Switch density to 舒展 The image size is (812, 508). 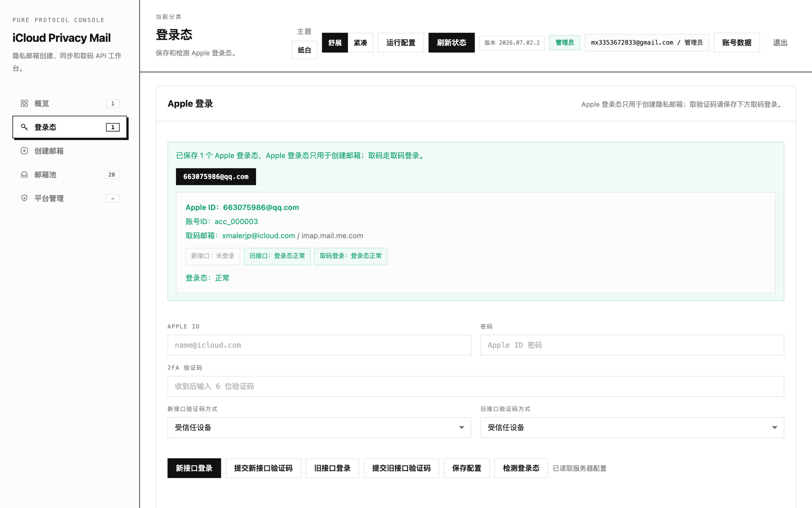[x=335, y=43]
